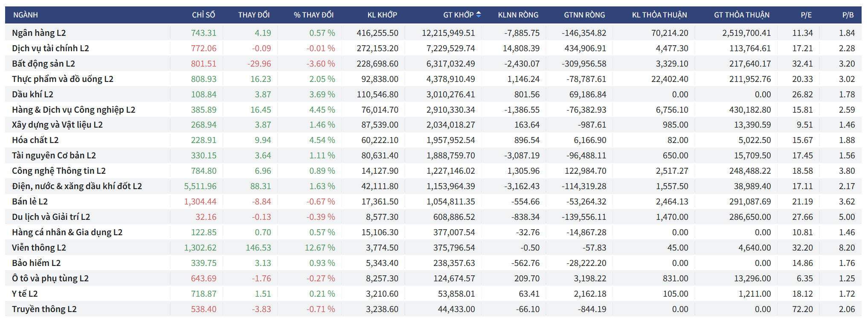Screen dimensions: 868x324
Task: Open Dịch vụ tài chính L2 row
Action: click(50, 48)
